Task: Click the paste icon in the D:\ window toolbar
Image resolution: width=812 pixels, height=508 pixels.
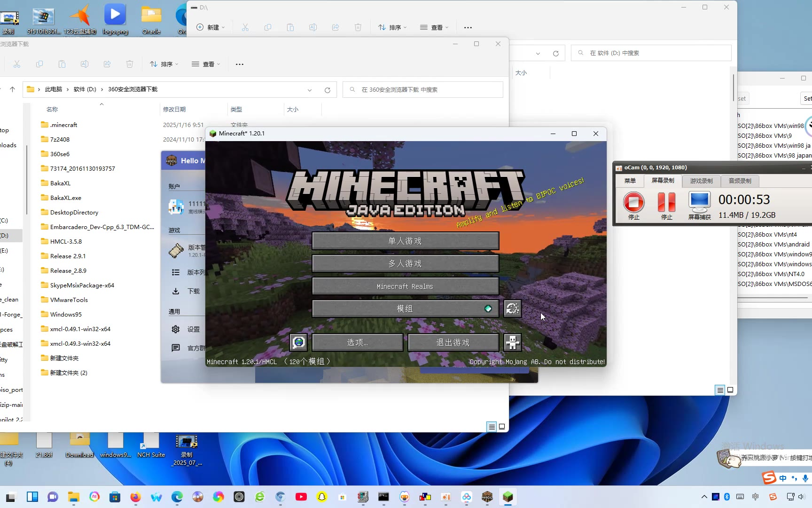Action: point(290,27)
